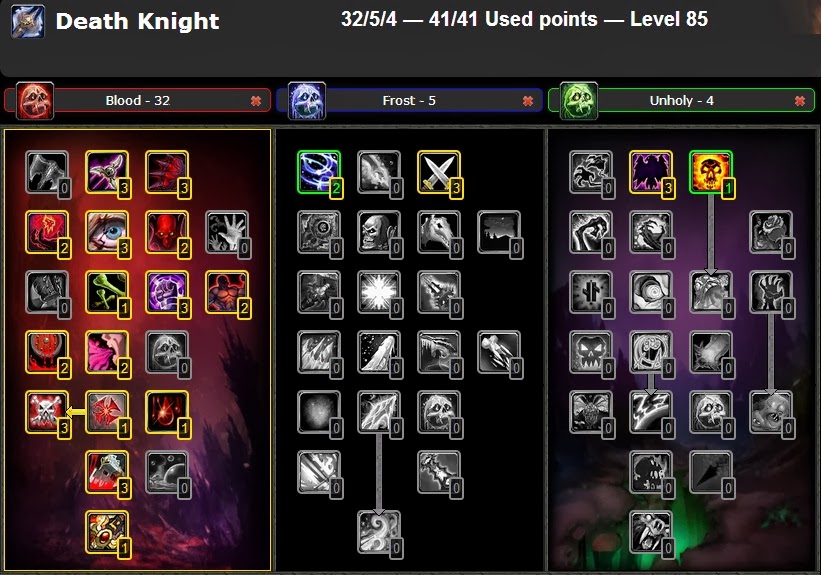Viewport: 822px width, 575px height.
Task: Select the final bottom Blood talent icon
Action: (107, 531)
